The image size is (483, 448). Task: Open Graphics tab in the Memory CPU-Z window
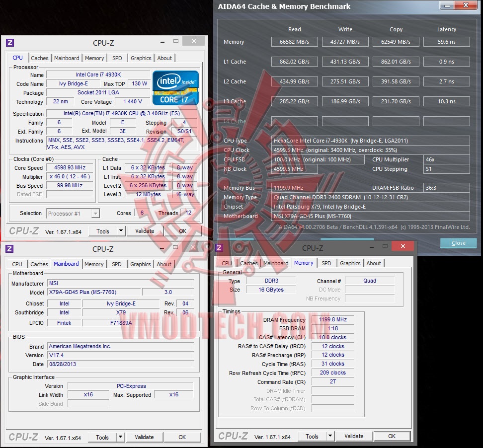tap(350, 263)
